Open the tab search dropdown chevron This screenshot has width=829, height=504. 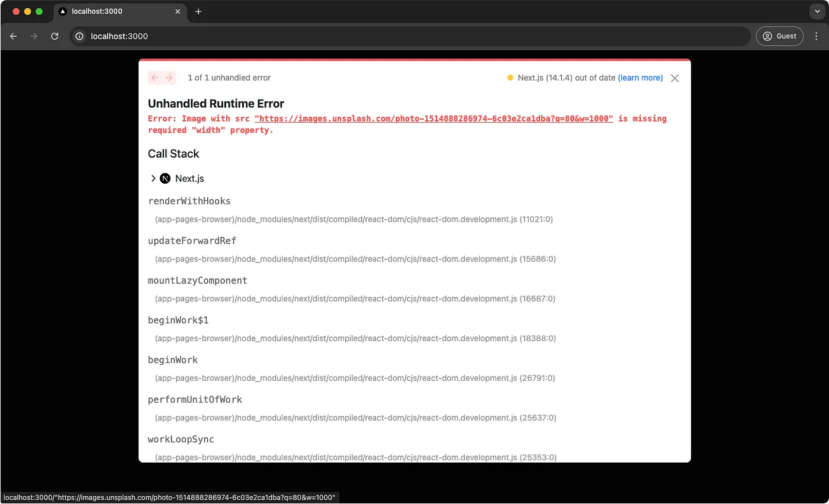(816, 11)
